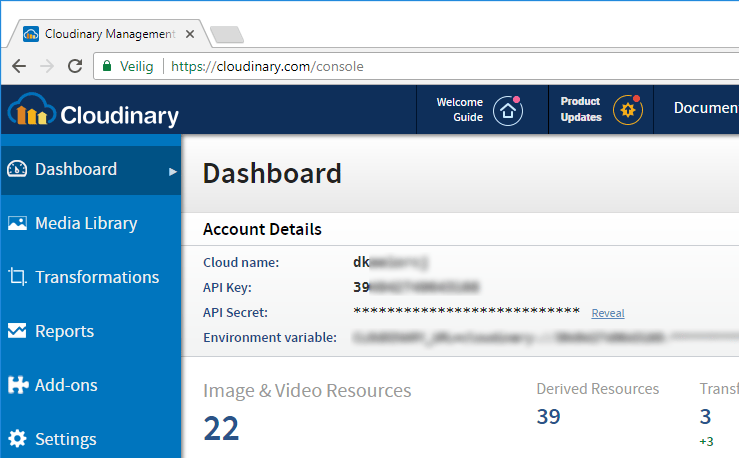
Task: Open a new browser tab
Action: coord(227,34)
